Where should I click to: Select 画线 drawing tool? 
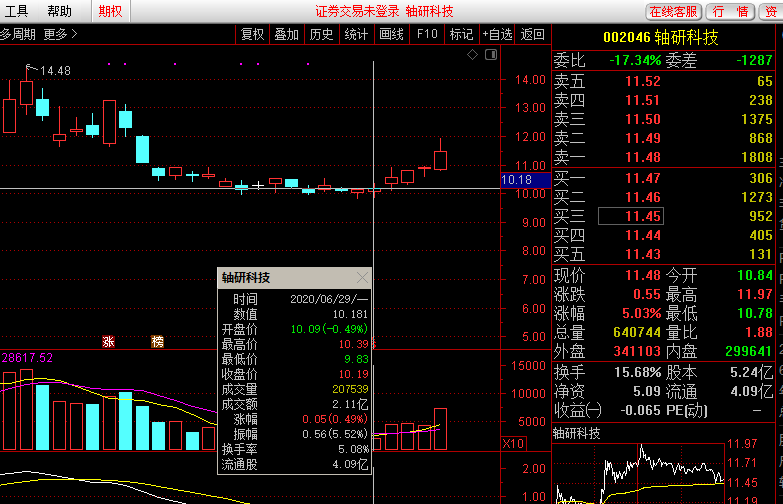click(391, 34)
